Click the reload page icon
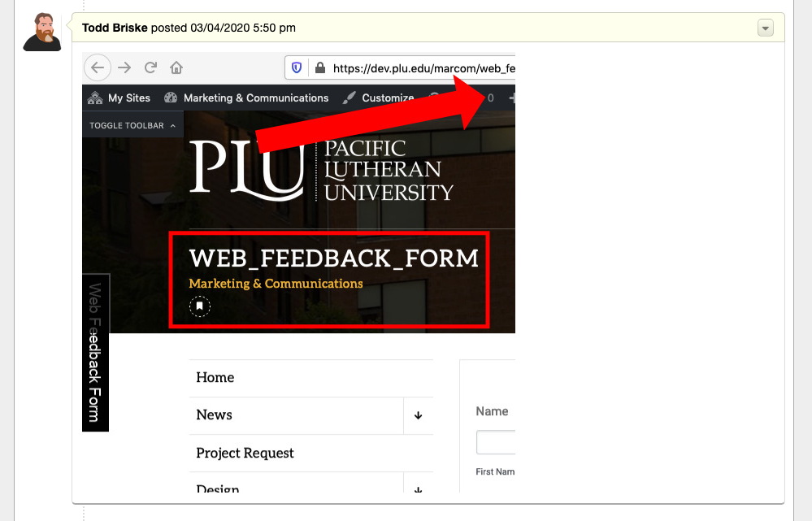The image size is (812, 521). pos(150,67)
